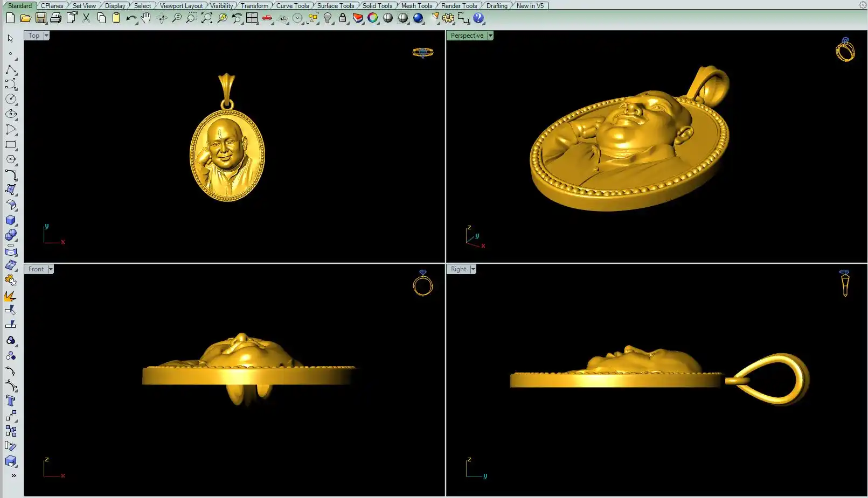Click the color wheel material icon
The width and height of the screenshot is (868, 498).
(x=372, y=18)
